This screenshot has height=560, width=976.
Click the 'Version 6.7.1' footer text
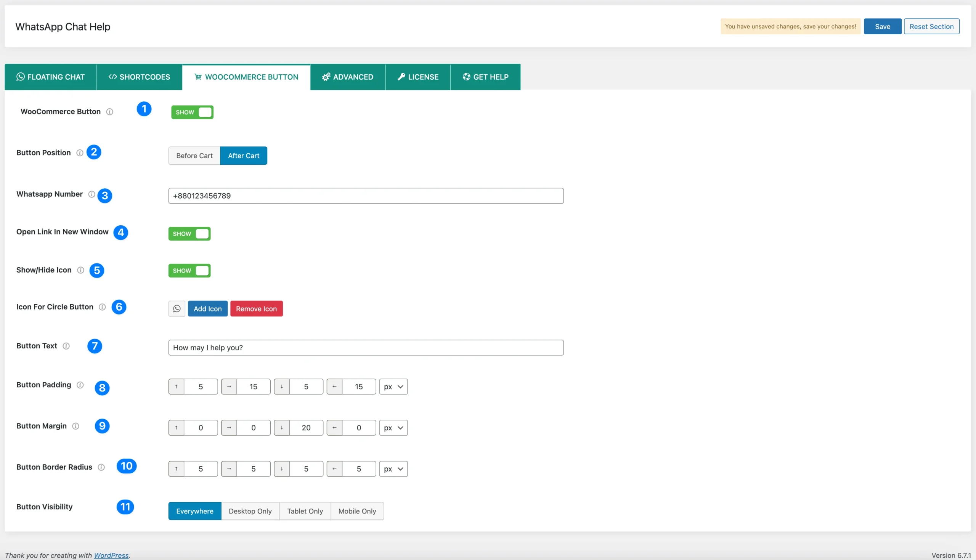(951, 555)
